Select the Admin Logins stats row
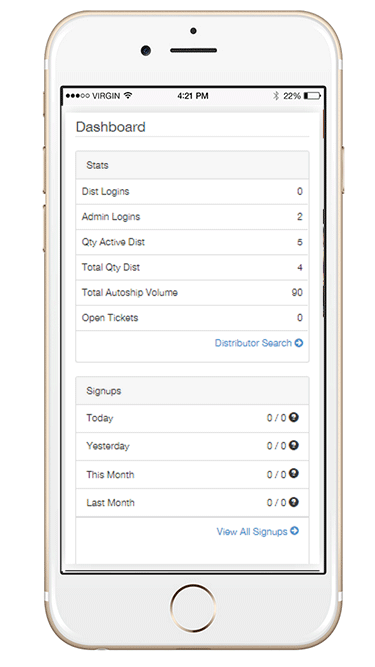The image size is (375, 667). 192,217
